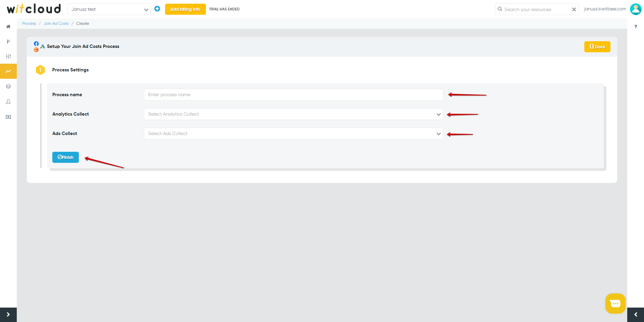This screenshot has width=644, height=322.
Task: Open the Select Analytics Collect dropdown
Action: (293, 114)
